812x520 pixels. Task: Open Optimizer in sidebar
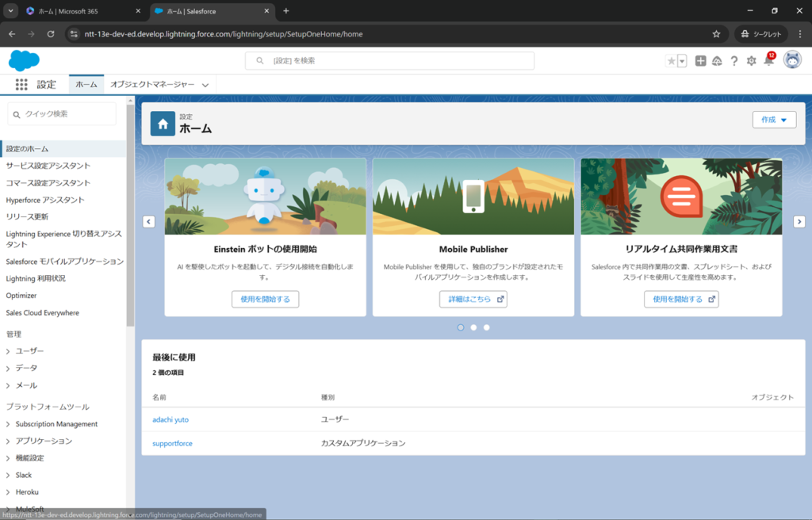click(x=21, y=296)
